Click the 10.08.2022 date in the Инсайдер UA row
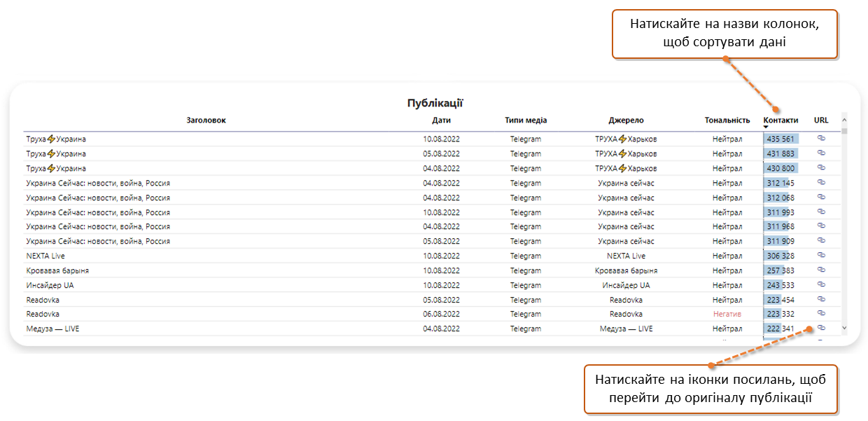This screenshot has width=868, height=421. pos(441,286)
